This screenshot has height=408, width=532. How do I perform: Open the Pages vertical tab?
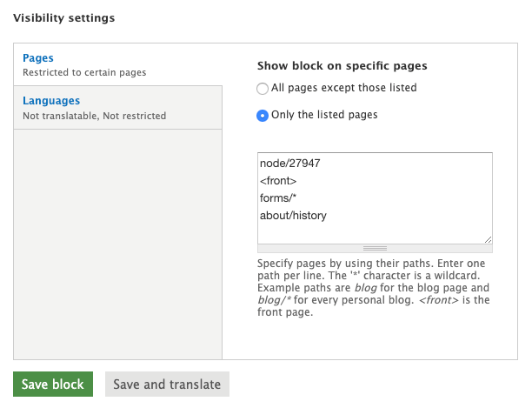[x=38, y=58]
